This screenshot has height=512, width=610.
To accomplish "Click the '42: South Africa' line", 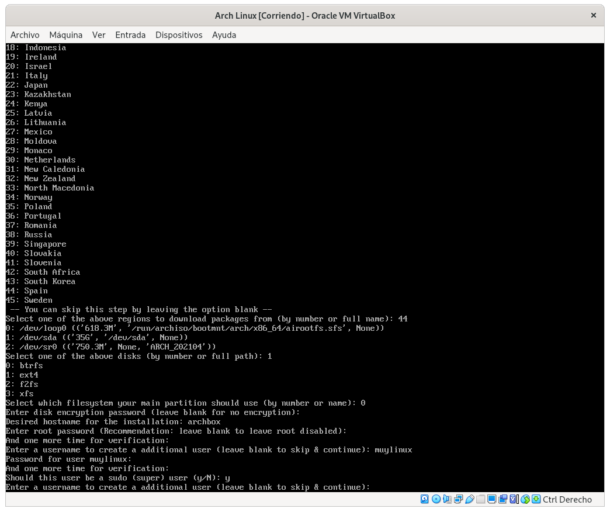I will point(43,272).
